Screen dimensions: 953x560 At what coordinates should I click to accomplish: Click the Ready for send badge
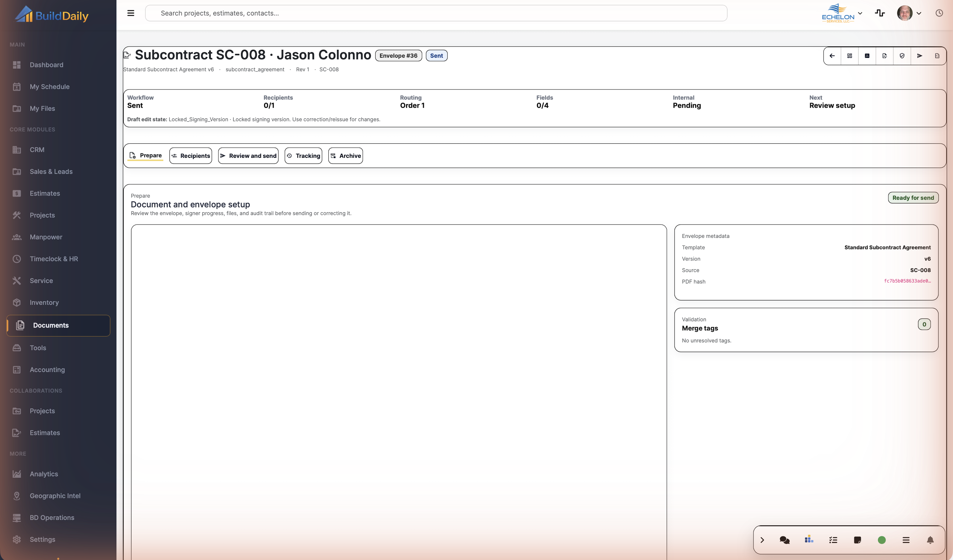point(913,197)
